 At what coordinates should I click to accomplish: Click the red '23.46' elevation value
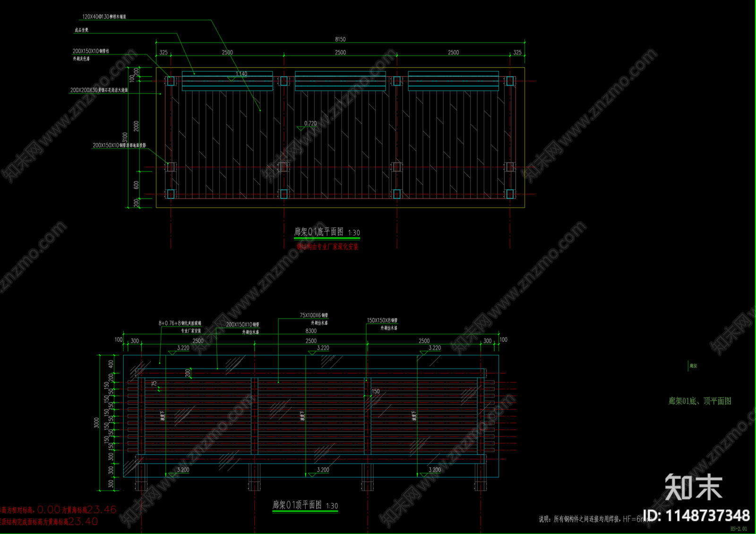(102, 509)
